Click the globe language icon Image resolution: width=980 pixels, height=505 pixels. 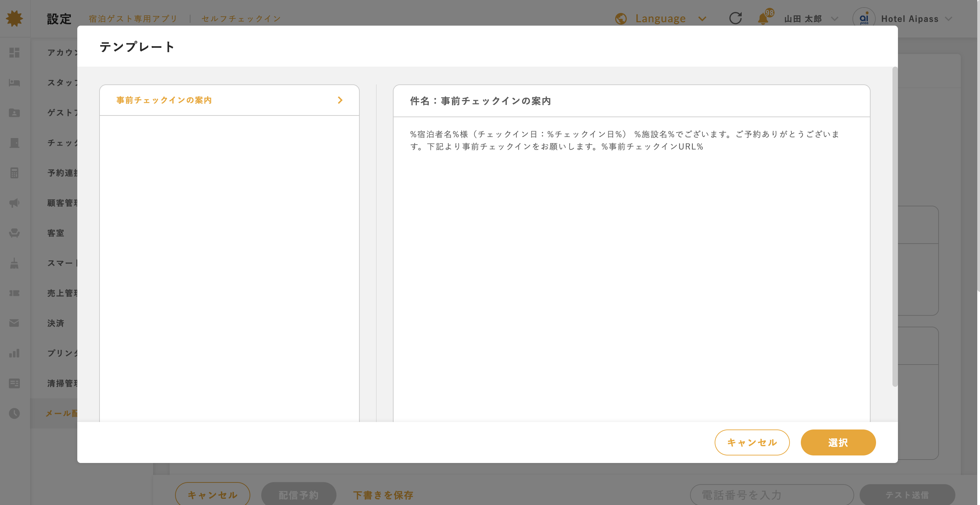click(621, 19)
